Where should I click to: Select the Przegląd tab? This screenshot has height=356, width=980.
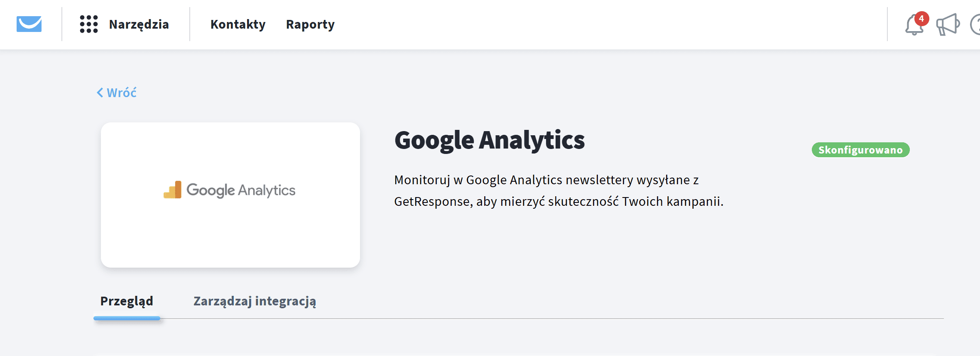(127, 301)
